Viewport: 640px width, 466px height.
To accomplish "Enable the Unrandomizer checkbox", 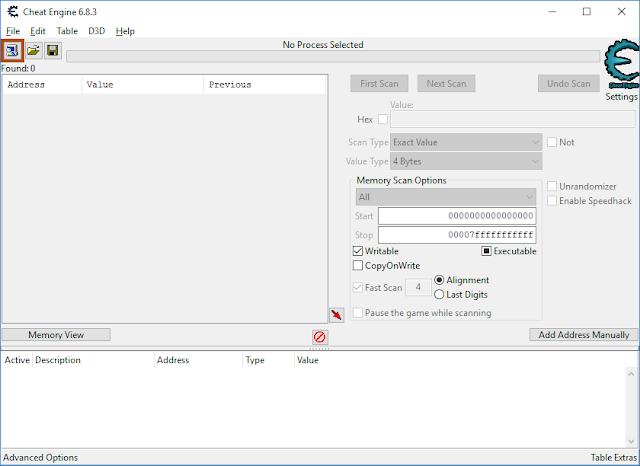I will tap(552, 186).
